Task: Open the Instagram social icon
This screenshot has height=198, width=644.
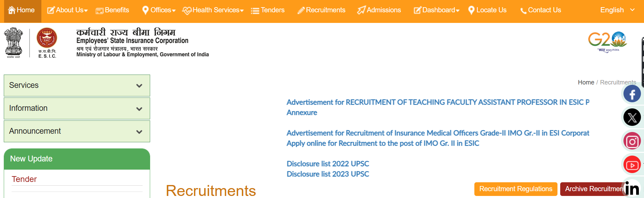Action: [x=632, y=141]
